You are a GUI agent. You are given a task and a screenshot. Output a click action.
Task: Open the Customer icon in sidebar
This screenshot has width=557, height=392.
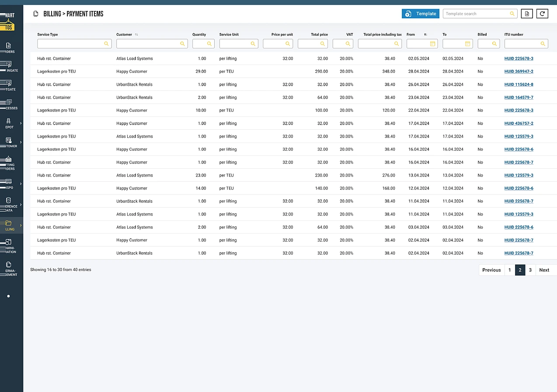click(9, 140)
